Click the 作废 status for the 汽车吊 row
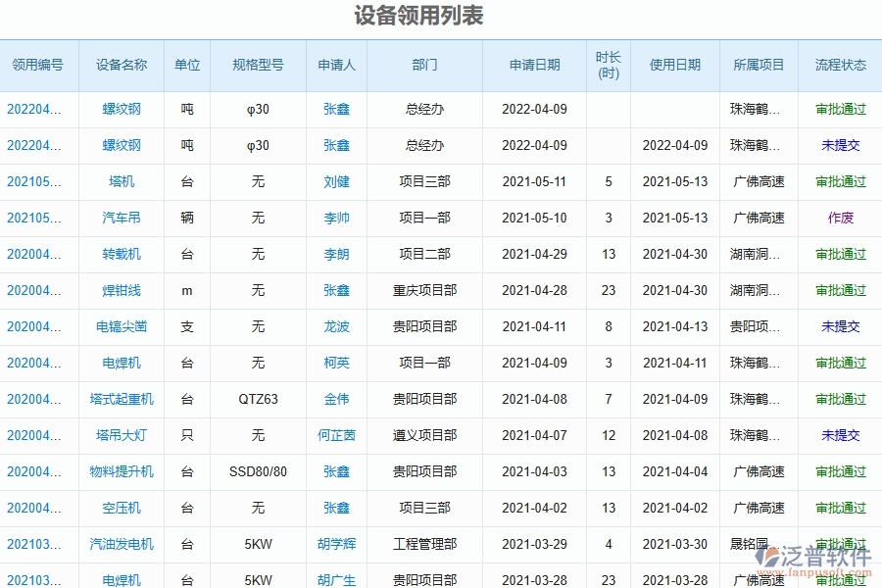This screenshot has width=882, height=588. [840, 219]
